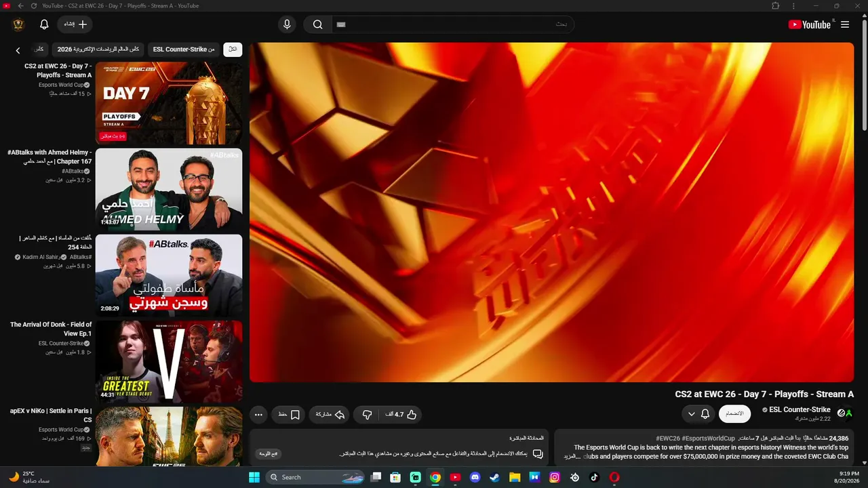Open the apEX v NiKo video thumbnail
Viewport: 868px width, 488px height.
tap(169, 436)
